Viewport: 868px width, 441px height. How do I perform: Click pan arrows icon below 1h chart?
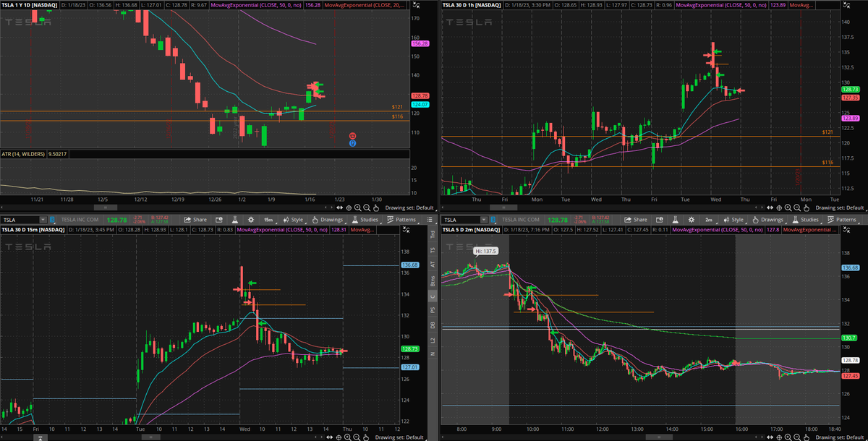point(770,207)
